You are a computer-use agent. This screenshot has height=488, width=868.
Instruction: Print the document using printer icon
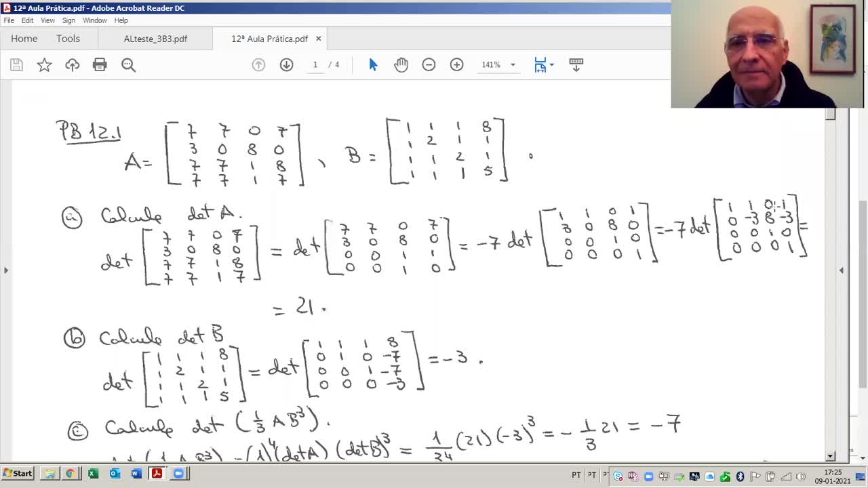pos(100,65)
